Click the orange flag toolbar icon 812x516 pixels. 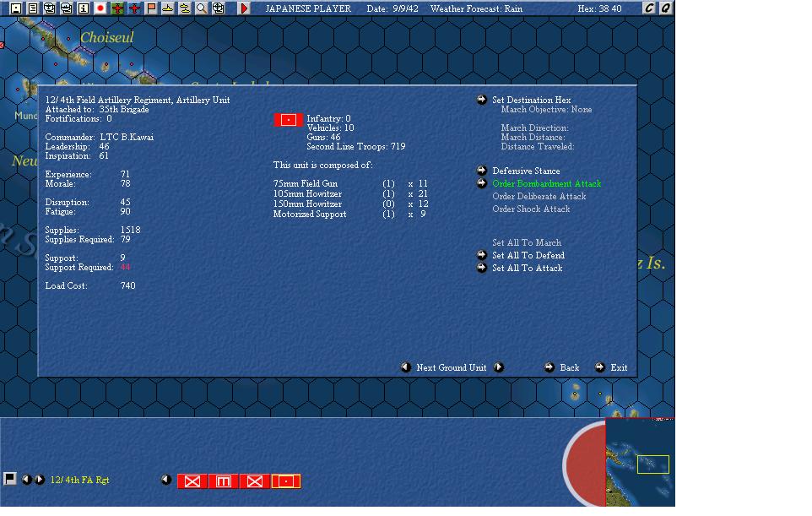151,8
